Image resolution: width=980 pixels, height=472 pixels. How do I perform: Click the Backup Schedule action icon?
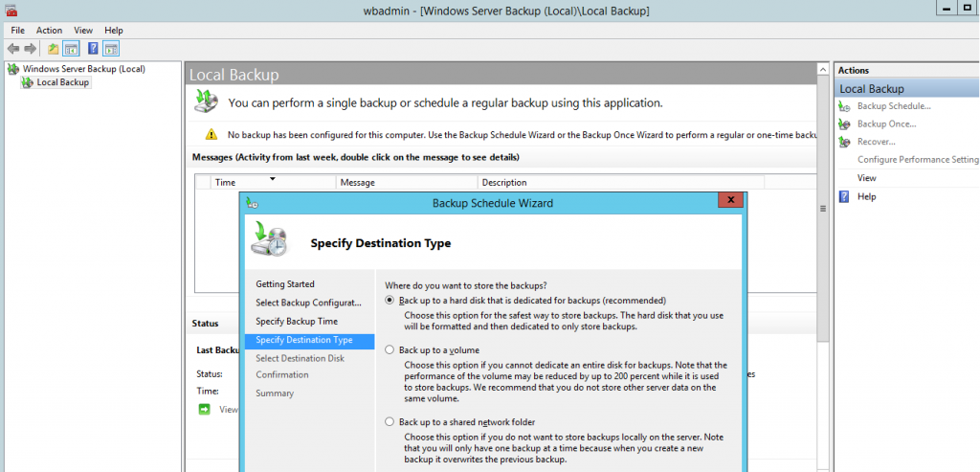[x=844, y=106]
